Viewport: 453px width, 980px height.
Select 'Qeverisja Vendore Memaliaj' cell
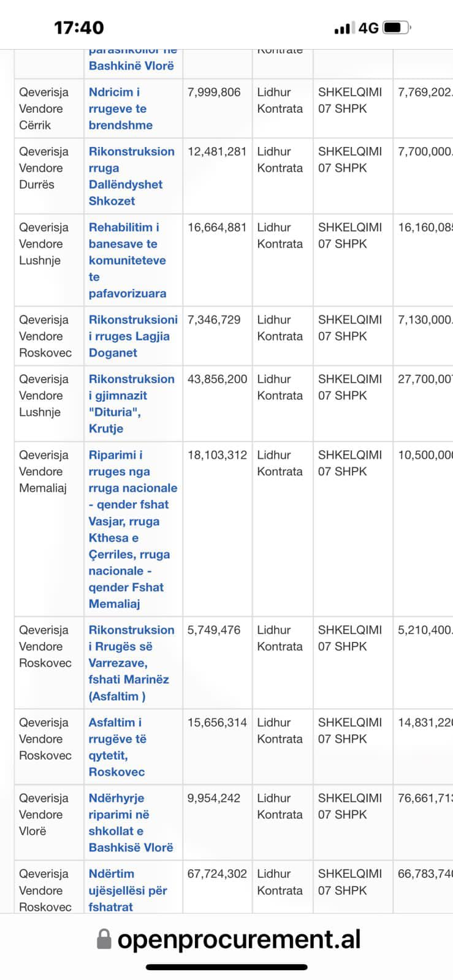pos(44,472)
